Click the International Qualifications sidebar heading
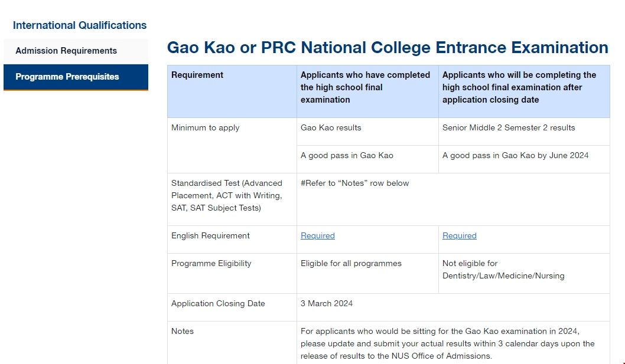The image size is (625, 364). tap(80, 25)
